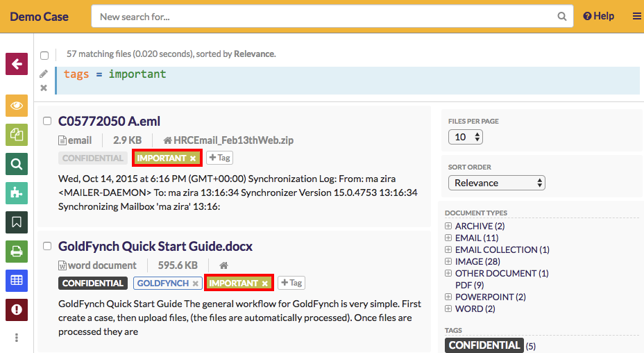Clear the query with the X icon
Screen dimensions: 644x353
tap(44, 88)
